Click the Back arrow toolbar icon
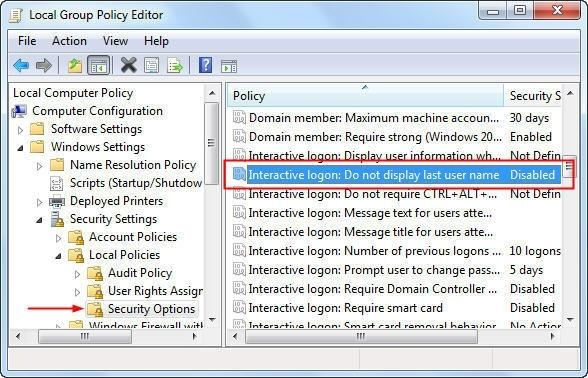 [21, 66]
